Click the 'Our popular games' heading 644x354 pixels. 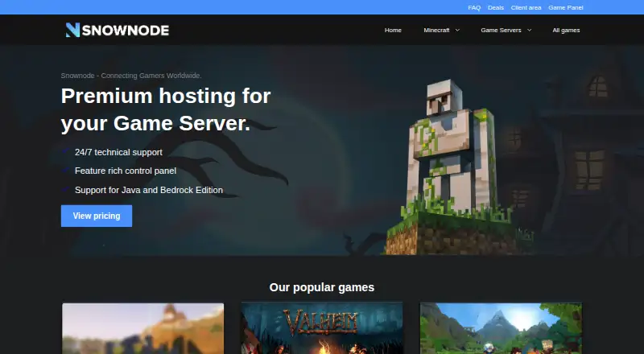322,287
